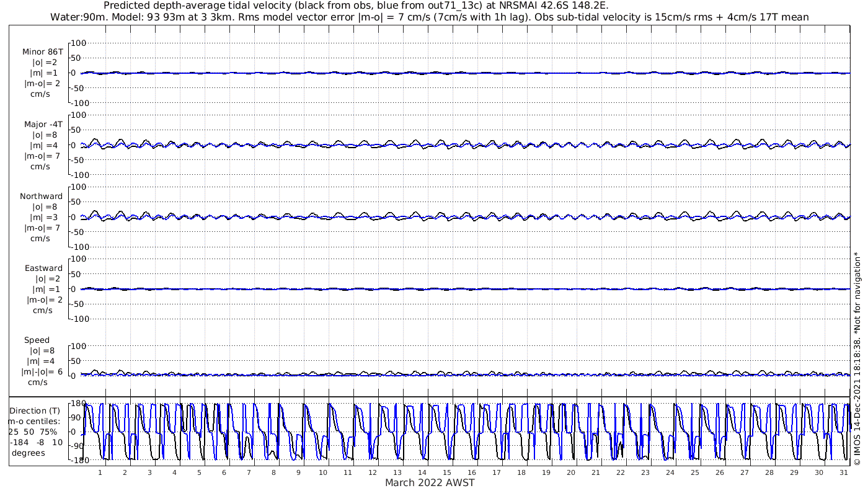Click the '25 50 75%' centile header
This screenshot has width=868, height=496.
pyautogui.click(x=32, y=432)
